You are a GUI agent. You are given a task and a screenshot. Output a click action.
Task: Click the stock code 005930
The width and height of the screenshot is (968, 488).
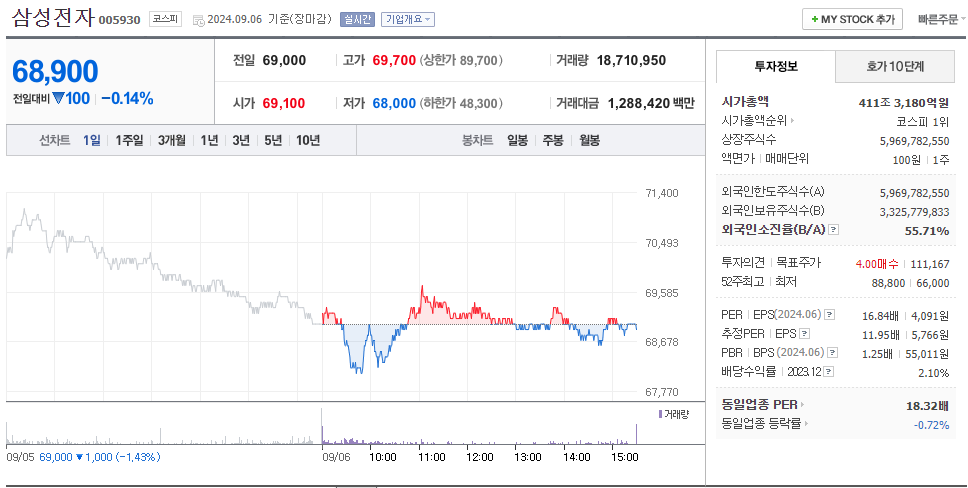pos(120,20)
